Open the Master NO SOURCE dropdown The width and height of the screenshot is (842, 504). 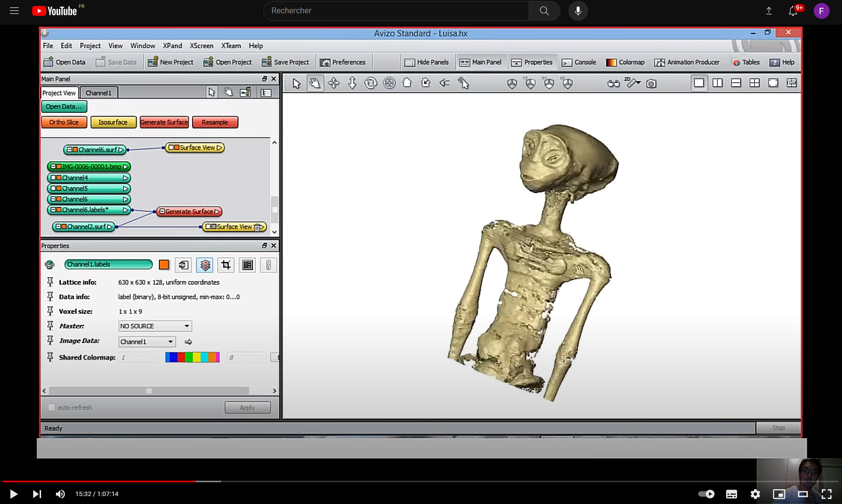click(155, 326)
